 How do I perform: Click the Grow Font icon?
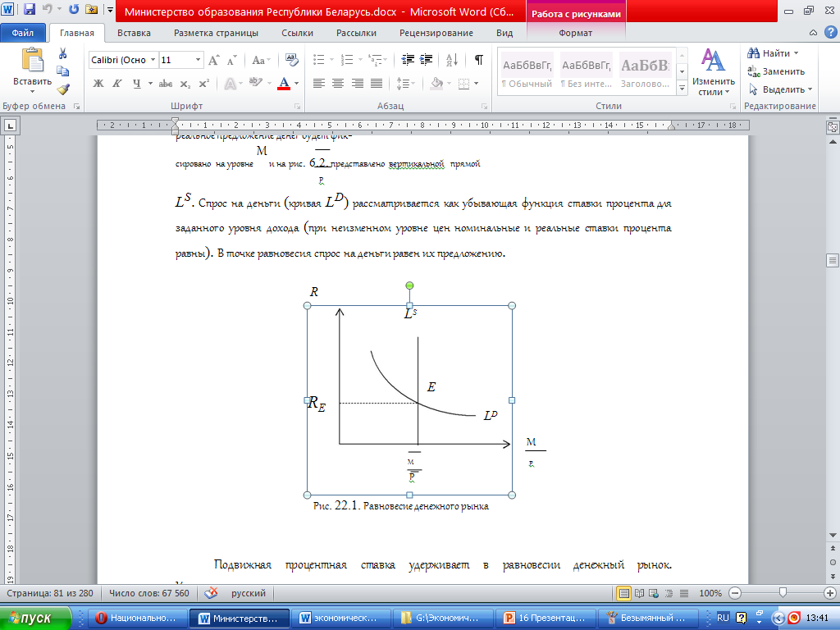click(214, 60)
